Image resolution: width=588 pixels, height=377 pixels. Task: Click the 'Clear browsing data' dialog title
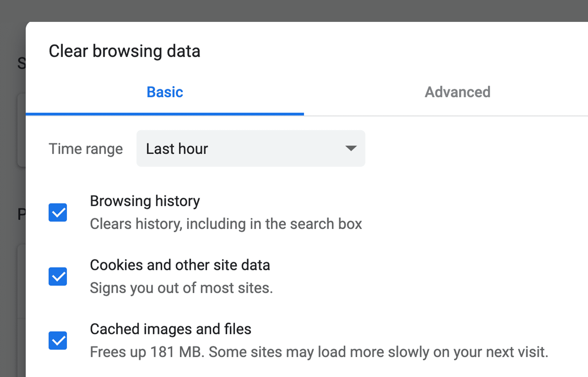pos(124,51)
